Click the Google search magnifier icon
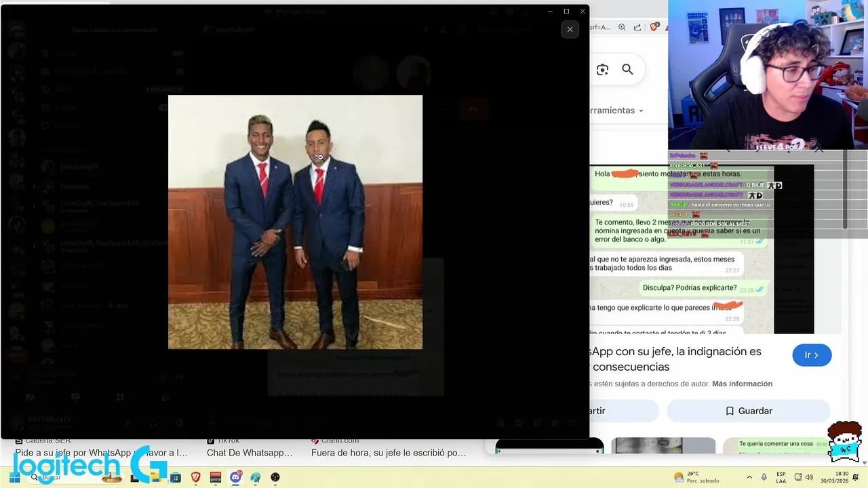 pyautogui.click(x=627, y=69)
